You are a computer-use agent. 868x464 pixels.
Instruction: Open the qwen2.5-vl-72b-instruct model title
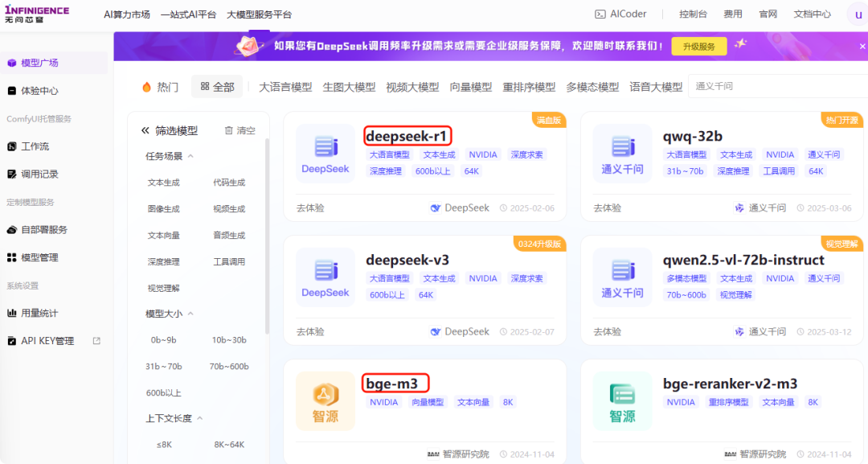[x=743, y=261]
